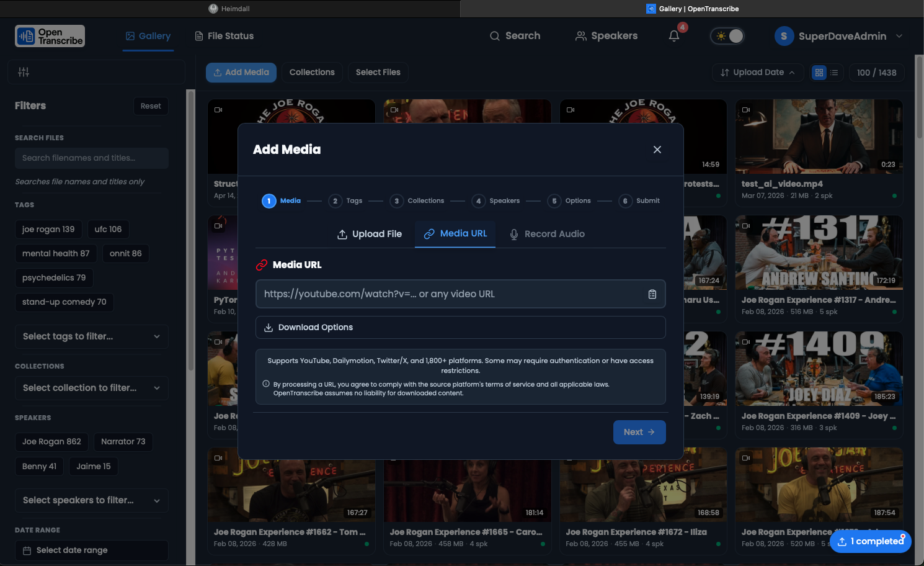This screenshot has height=566, width=924.
Task: Open the Select speakers to filter dropdown
Action: [92, 500]
